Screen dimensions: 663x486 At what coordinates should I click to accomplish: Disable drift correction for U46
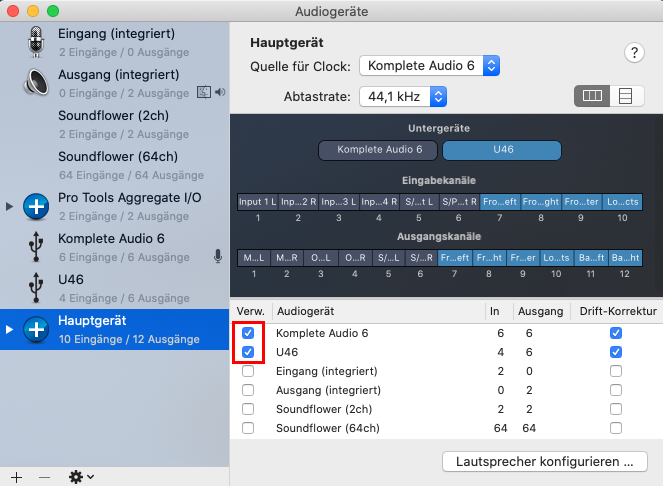[616, 352]
